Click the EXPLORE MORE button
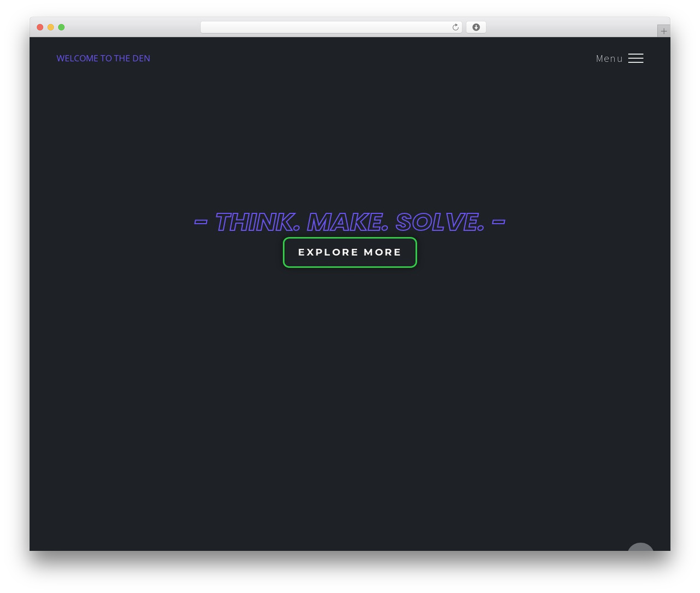700x593 pixels. (350, 252)
